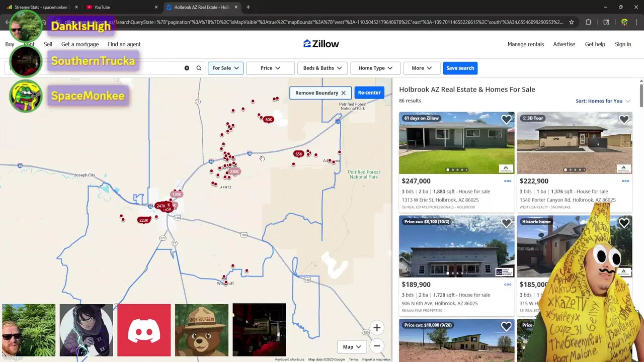Click the 60K map price marker

coord(268,120)
